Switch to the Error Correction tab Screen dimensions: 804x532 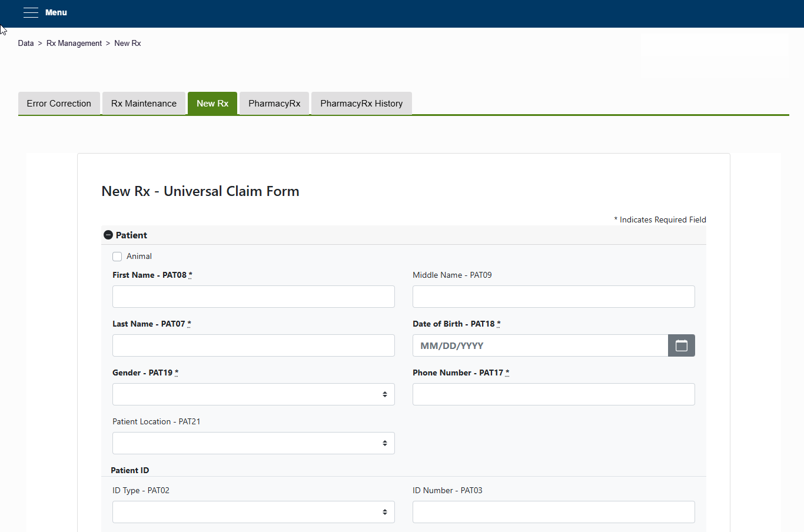[59, 104]
